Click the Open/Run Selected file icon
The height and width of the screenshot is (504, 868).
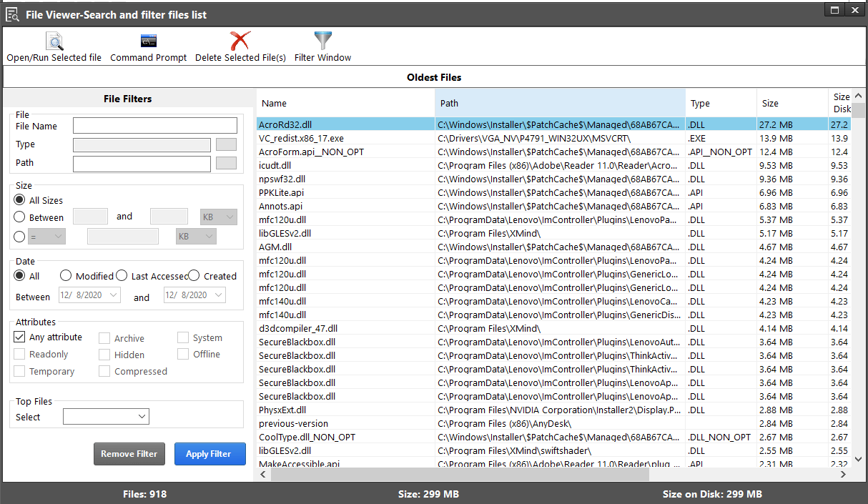54,41
